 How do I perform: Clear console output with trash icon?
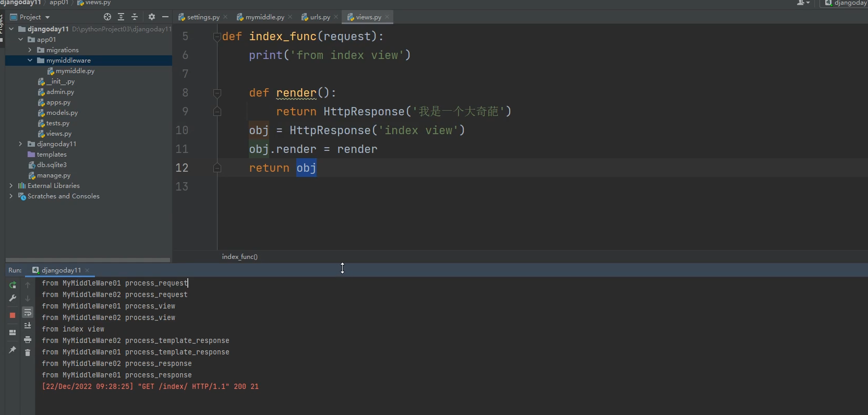pos(28,353)
